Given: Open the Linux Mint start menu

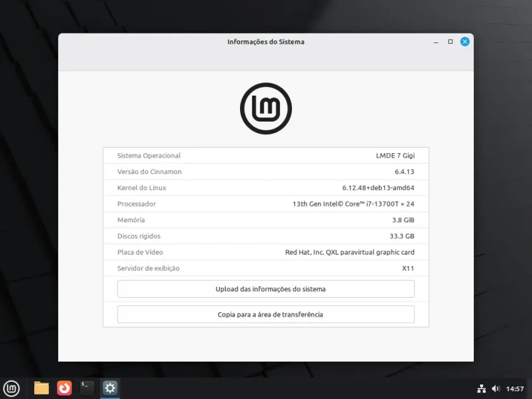Looking at the screenshot, I should tap(11, 388).
